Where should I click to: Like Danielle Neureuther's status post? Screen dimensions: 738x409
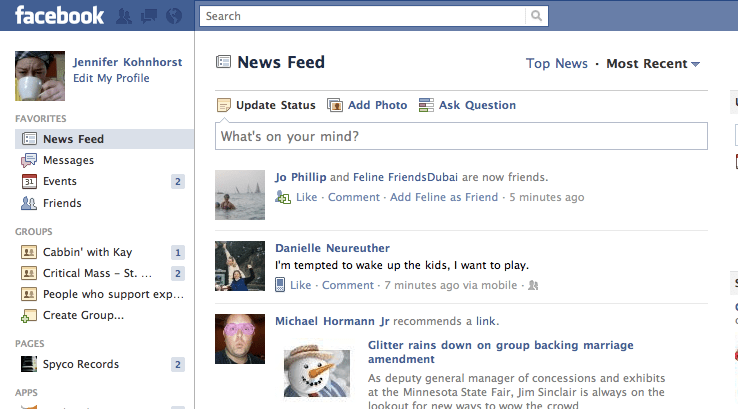click(300, 285)
